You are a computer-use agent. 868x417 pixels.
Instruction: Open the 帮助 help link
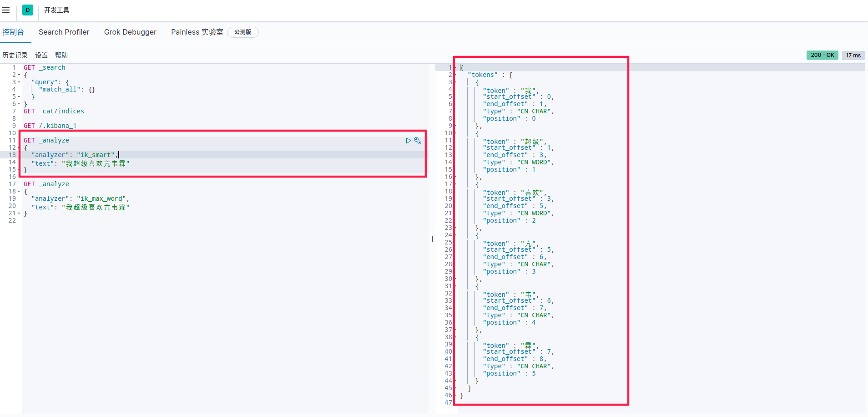pos(61,55)
